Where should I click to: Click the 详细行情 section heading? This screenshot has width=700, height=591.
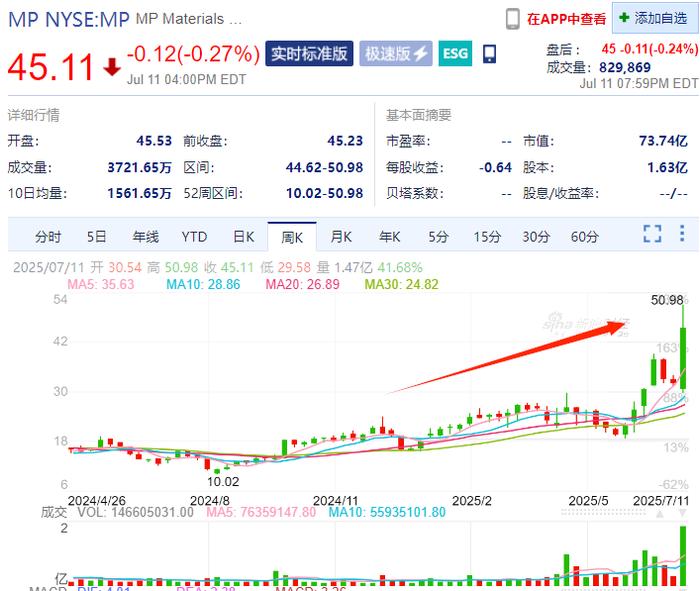coord(33,115)
